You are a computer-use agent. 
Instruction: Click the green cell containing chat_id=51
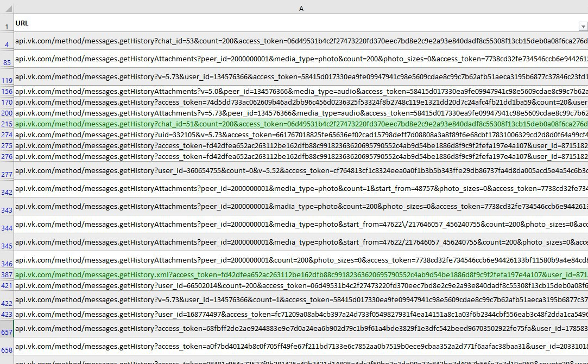point(301,124)
